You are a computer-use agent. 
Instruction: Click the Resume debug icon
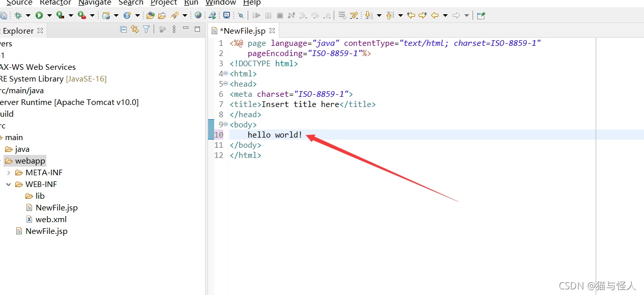tap(256, 15)
